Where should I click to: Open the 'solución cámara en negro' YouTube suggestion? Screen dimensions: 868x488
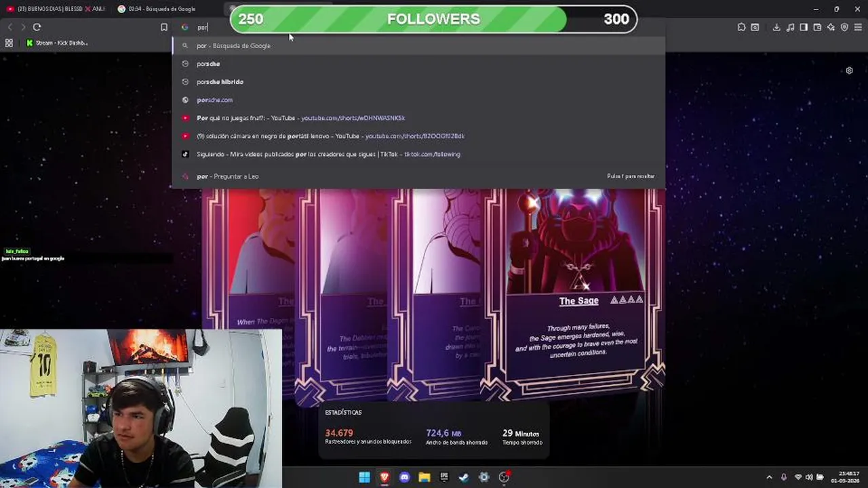pyautogui.click(x=418, y=136)
